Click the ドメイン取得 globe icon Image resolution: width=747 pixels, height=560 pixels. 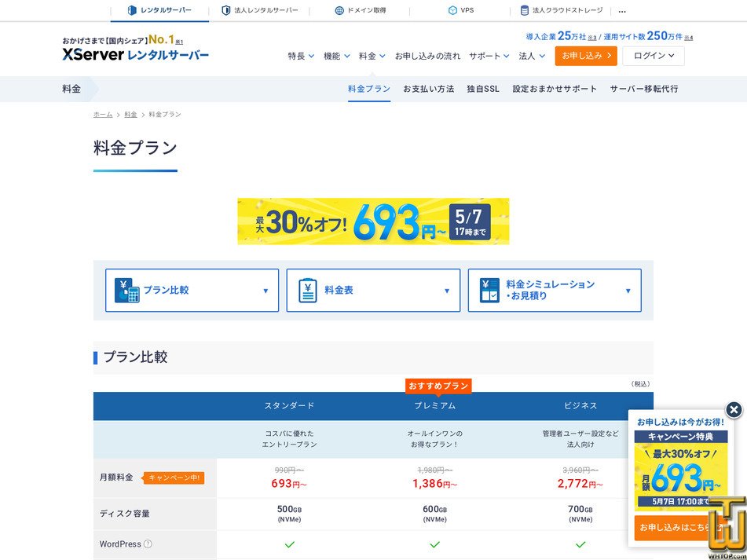pyautogui.click(x=339, y=10)
